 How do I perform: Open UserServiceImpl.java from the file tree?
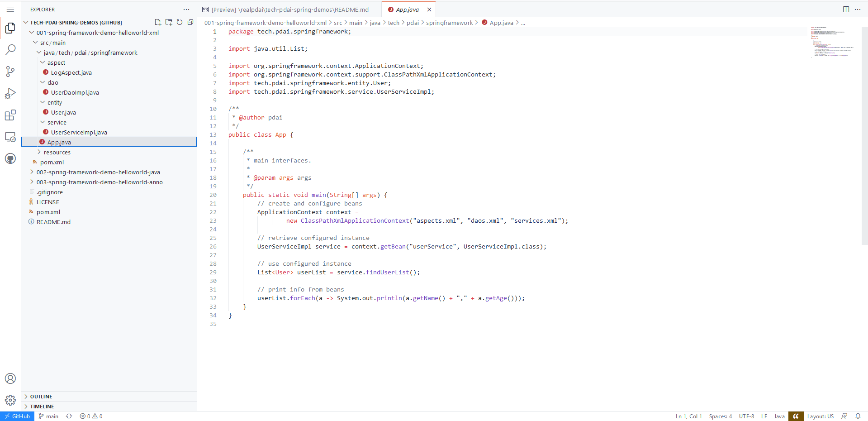tap(79, 133)
